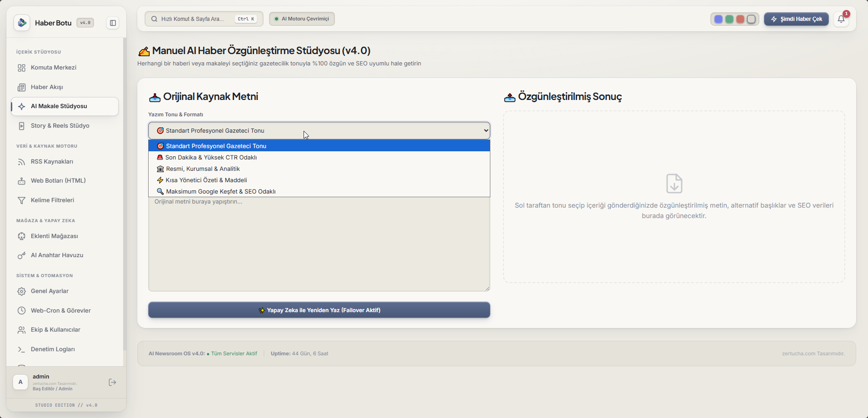Image resolution: width=868 pixels, height=418 pixels.
Task: Open Komuta Merkezi menu item
Action: pyautogui.click(x=65, y=68)
